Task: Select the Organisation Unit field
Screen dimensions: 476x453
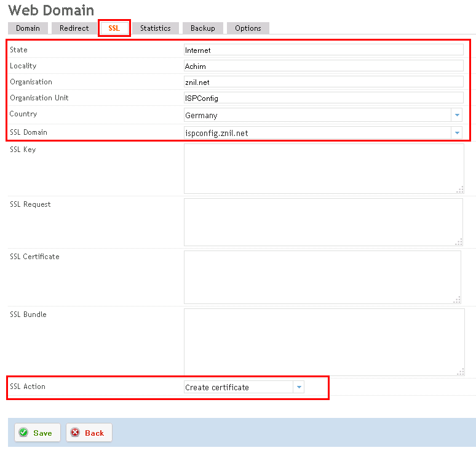Action: pos(323,98)
